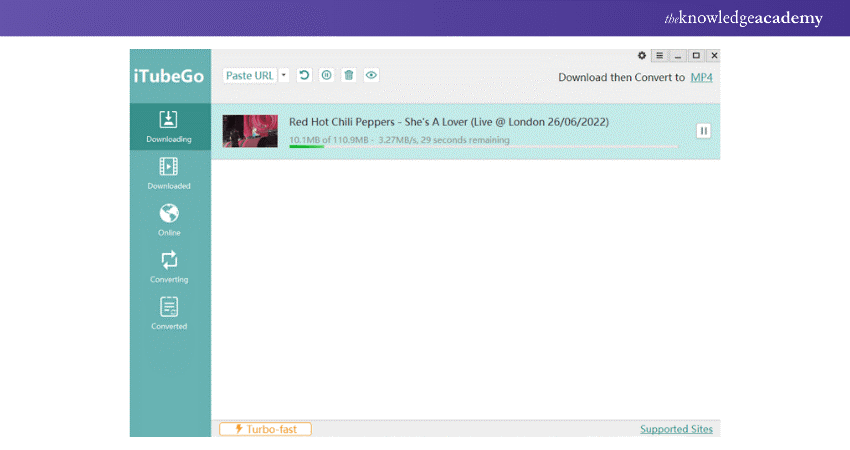Toggle the private mode eye icon
Viewport: 850px width, 450px height.
point(371,75)
